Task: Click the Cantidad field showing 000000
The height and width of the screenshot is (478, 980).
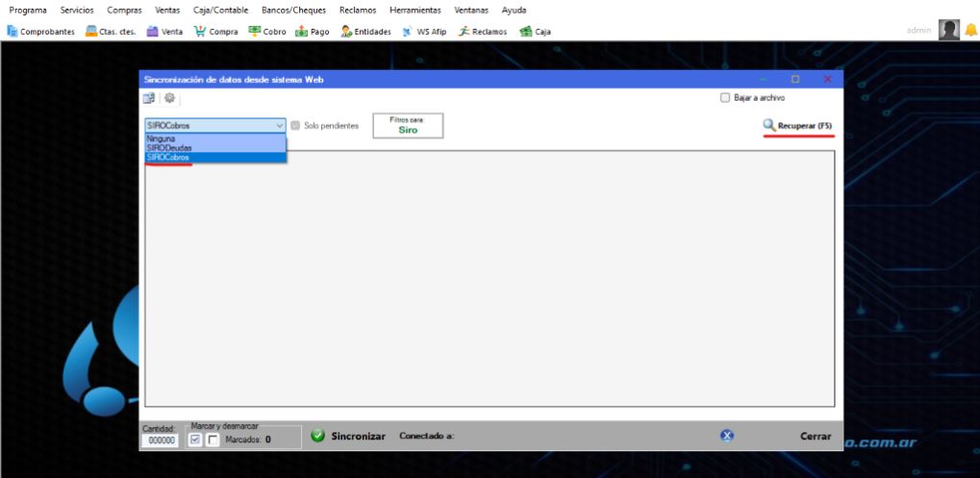Action: point(160,440)
